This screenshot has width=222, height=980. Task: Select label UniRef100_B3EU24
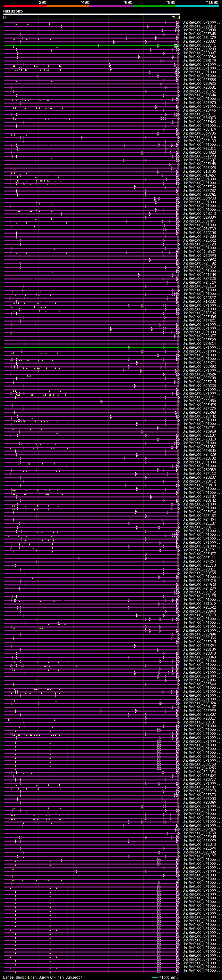tap(199, 703)
